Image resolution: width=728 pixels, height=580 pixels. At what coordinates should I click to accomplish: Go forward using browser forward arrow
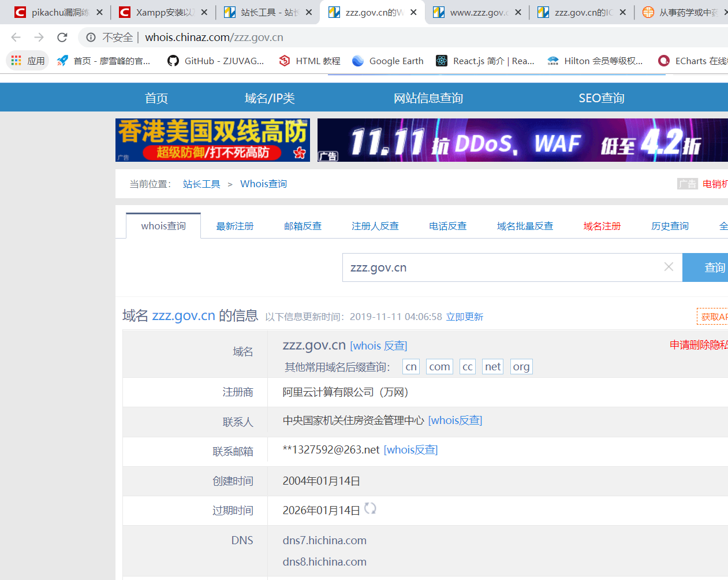tap(39, 38)
